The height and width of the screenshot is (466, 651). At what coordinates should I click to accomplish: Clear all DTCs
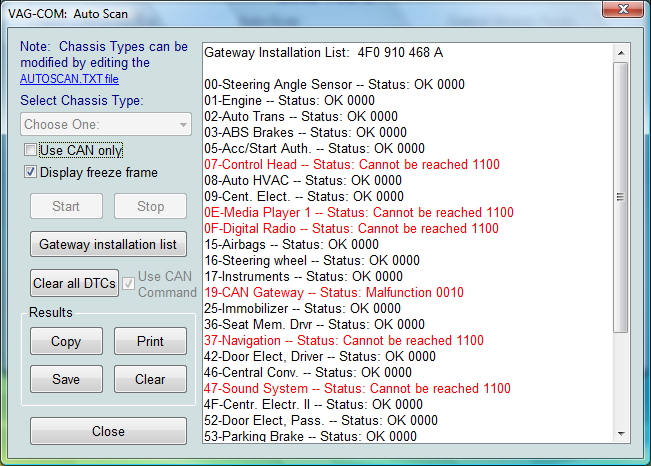74,283
